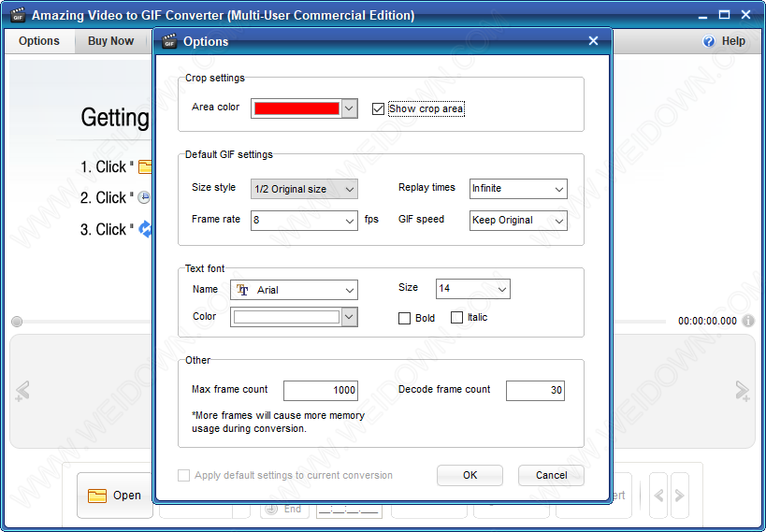Image resolution: width=766 pixels, height=532 pixels.
Task: Click the fps label
Action: pos(371,220)
